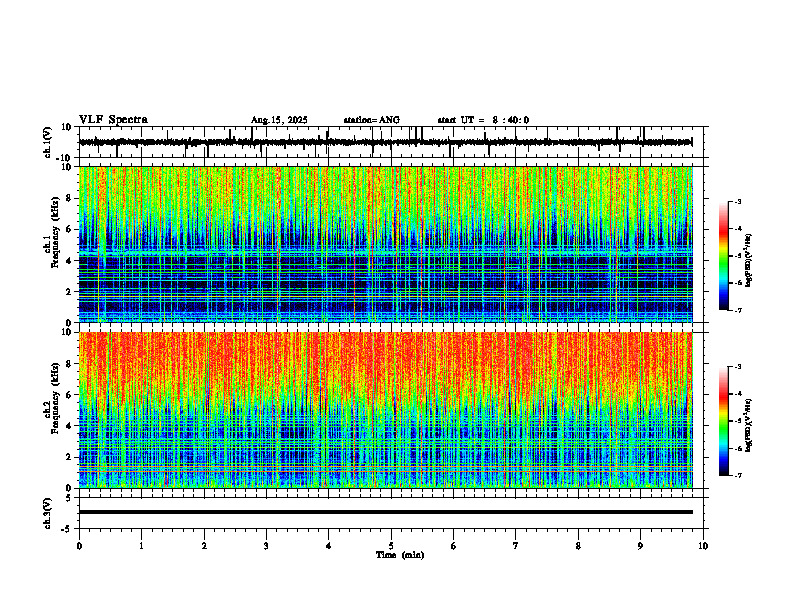Screen dimensions: 792x612
Task: Click the "7" tick on the time axis
Action: tap(516, 546)
